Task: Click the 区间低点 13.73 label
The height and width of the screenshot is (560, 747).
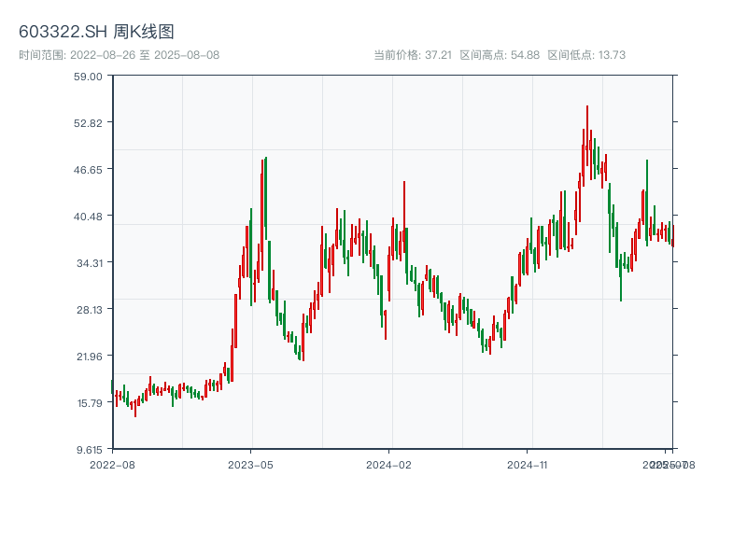Action: click(586, 55)
